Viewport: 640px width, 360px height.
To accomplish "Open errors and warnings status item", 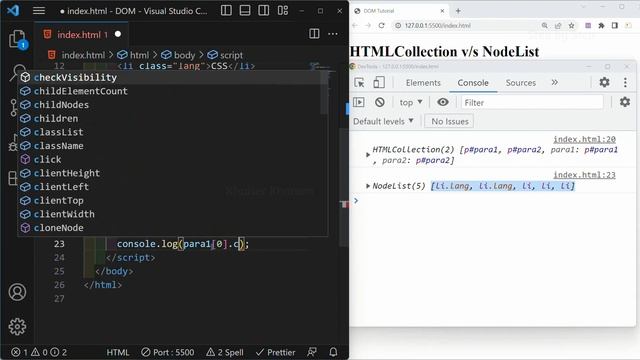I will coord(39,352).
